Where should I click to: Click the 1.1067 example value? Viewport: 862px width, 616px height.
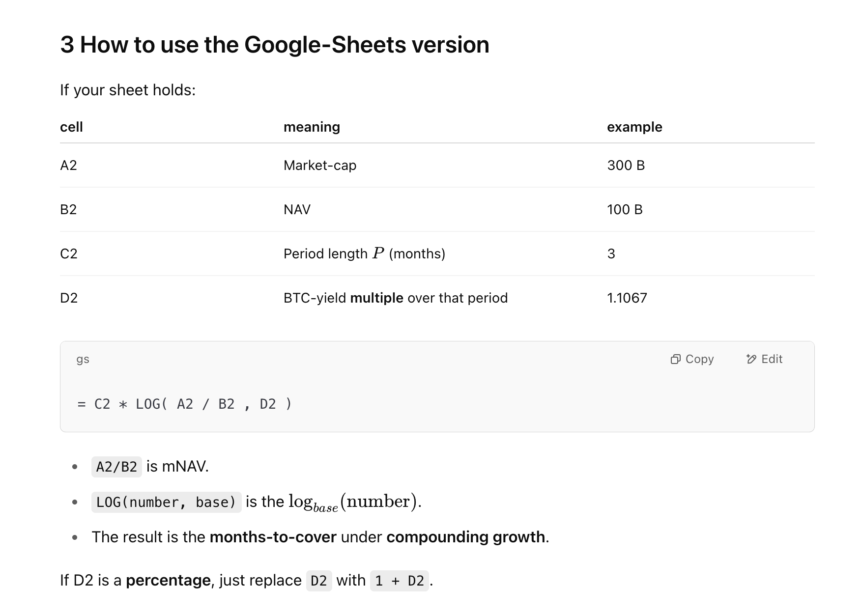point(627,298)
